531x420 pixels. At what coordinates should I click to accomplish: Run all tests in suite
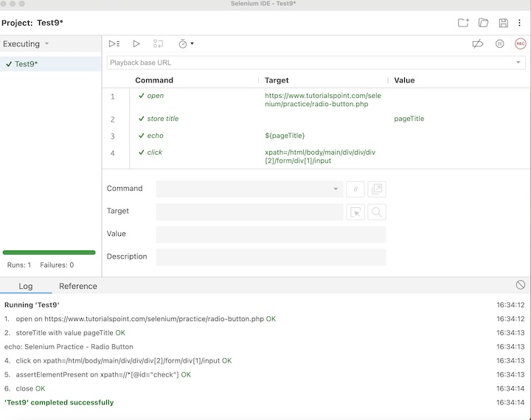click(x=114, y=44)
